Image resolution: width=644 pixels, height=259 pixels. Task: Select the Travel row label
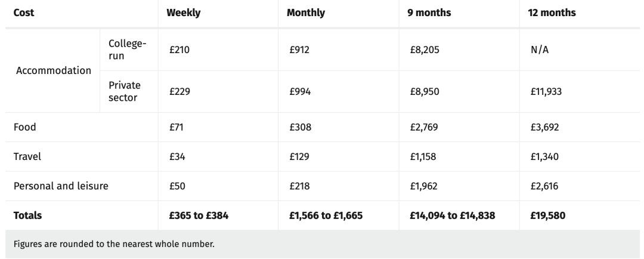click(x=27, y=156)
